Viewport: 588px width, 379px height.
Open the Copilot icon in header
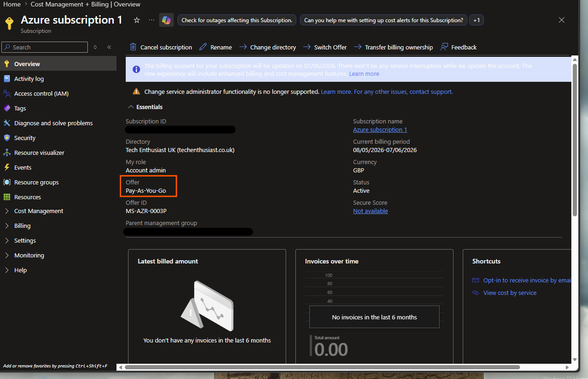pos(166,20)
